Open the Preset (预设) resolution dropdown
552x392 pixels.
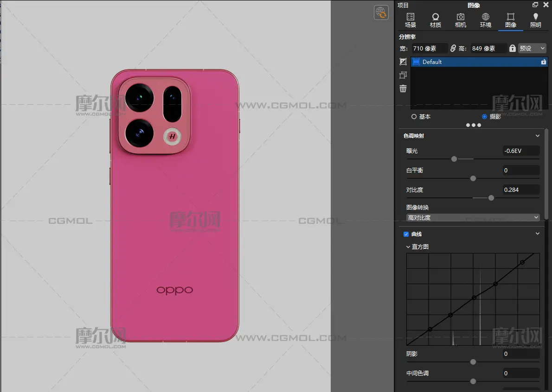point(532,48)
